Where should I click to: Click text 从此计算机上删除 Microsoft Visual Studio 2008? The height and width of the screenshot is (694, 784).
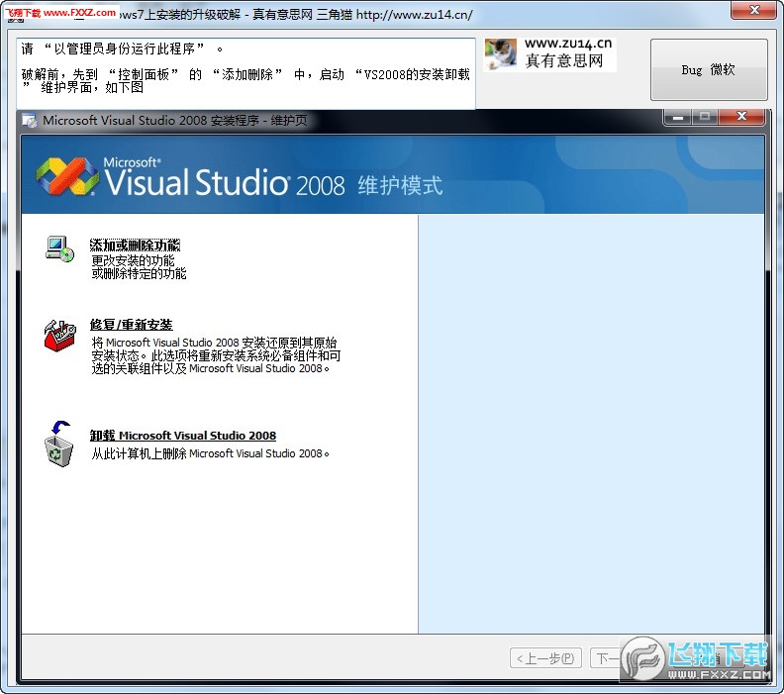click(210, 453)
